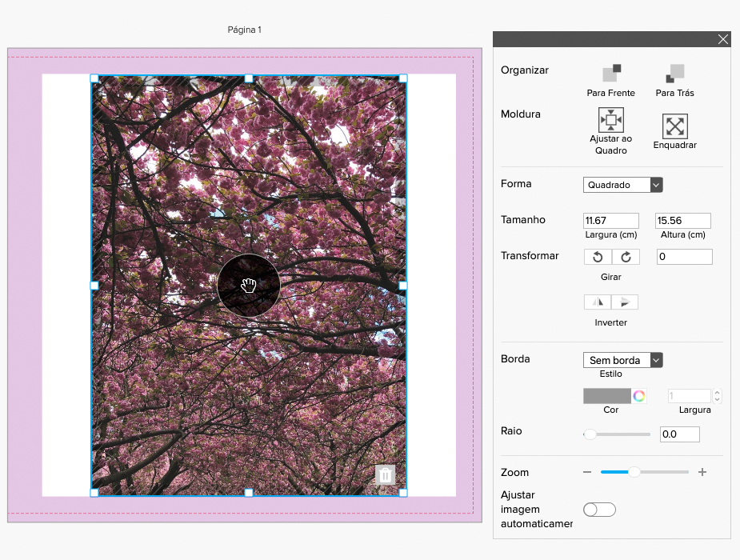Close the properties panel

[x=723, y=39]
